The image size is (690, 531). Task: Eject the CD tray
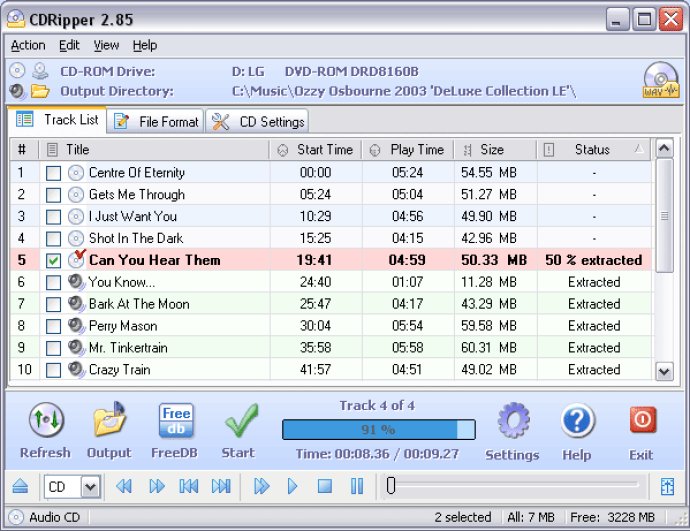20,487
